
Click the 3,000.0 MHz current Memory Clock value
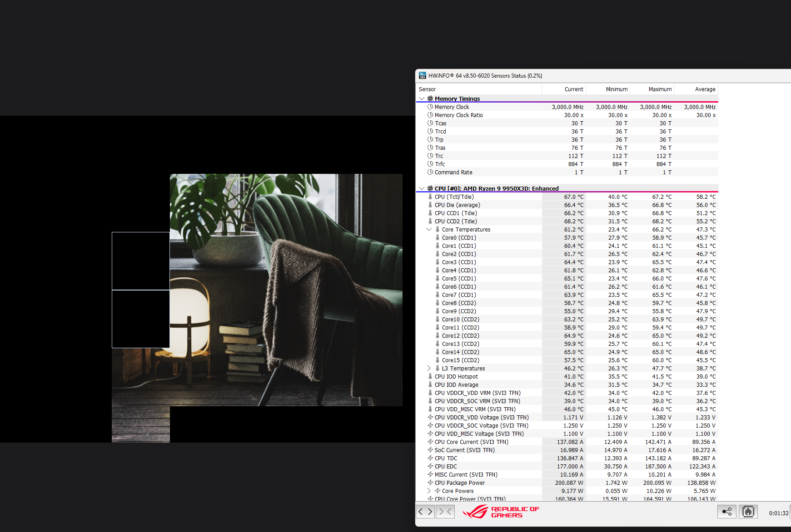(567, 107)
